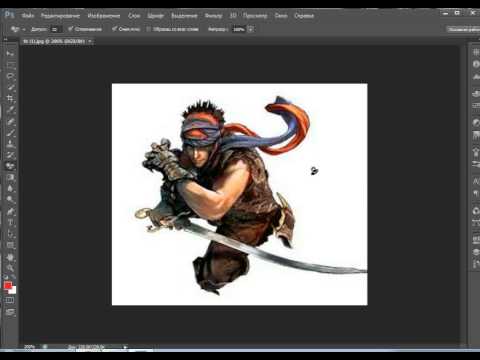Screen dimensions: 480x360
Task: Select the Zoom tool in the toolbox
Action: point(10,268)
